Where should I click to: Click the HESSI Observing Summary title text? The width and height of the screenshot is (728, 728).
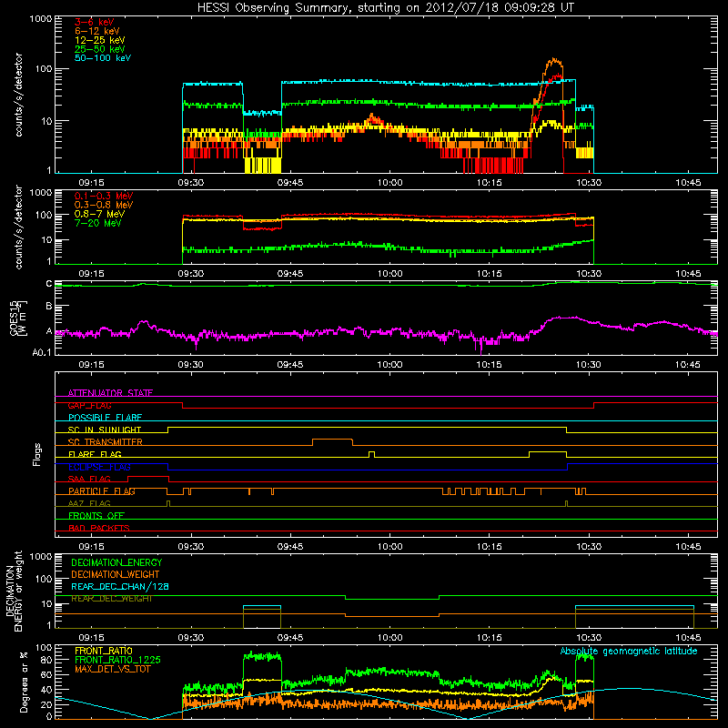point(386,7)
